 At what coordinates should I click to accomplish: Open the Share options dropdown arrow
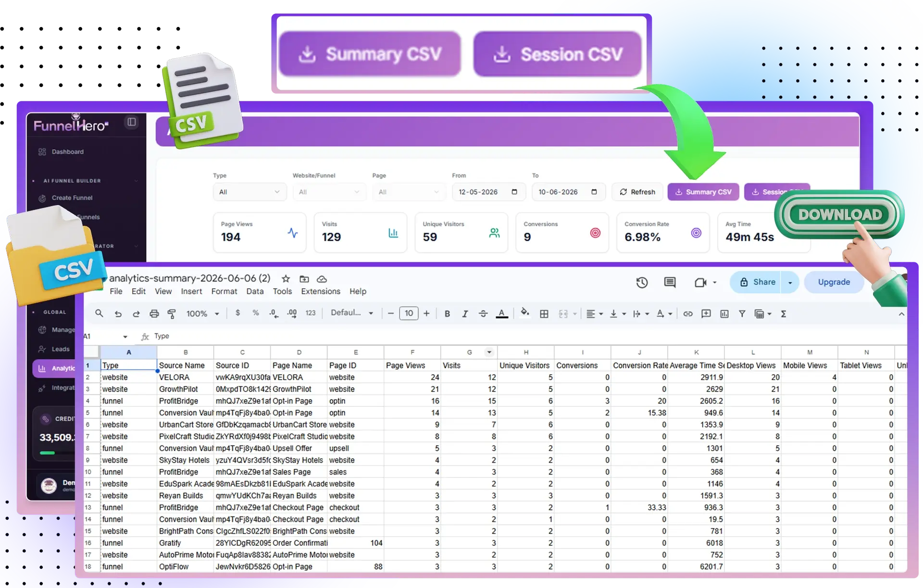click(790, 282)
